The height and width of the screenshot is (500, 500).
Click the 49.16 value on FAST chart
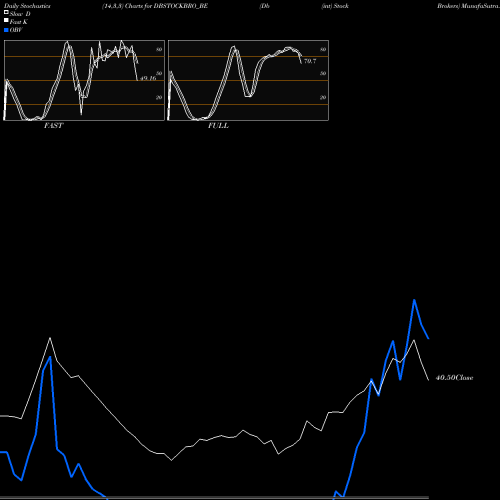[148, 78]
